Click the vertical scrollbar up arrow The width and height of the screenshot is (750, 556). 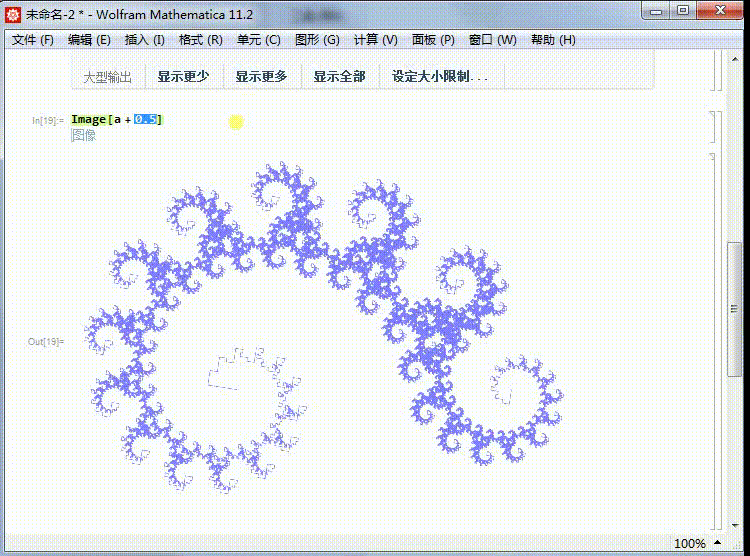coord(735,59)
